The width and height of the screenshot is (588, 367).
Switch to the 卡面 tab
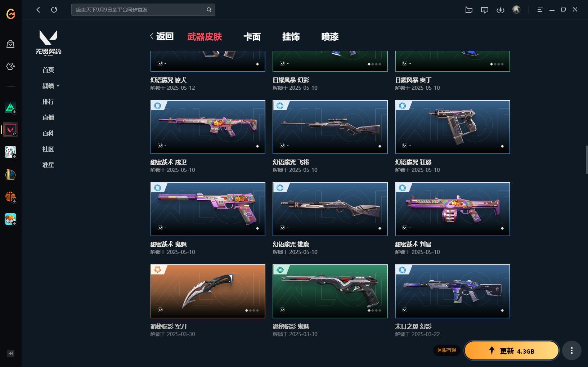pyautogui.click(x=252, y=37)
